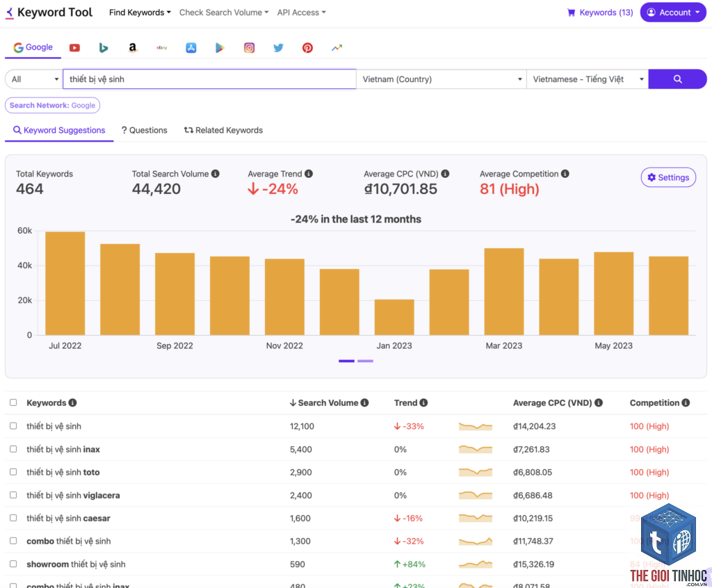Image resolution: width=712 pixels, height=588 pixels.
Task: Open the YouTube keyword search tab
Action: pos(74,48)
